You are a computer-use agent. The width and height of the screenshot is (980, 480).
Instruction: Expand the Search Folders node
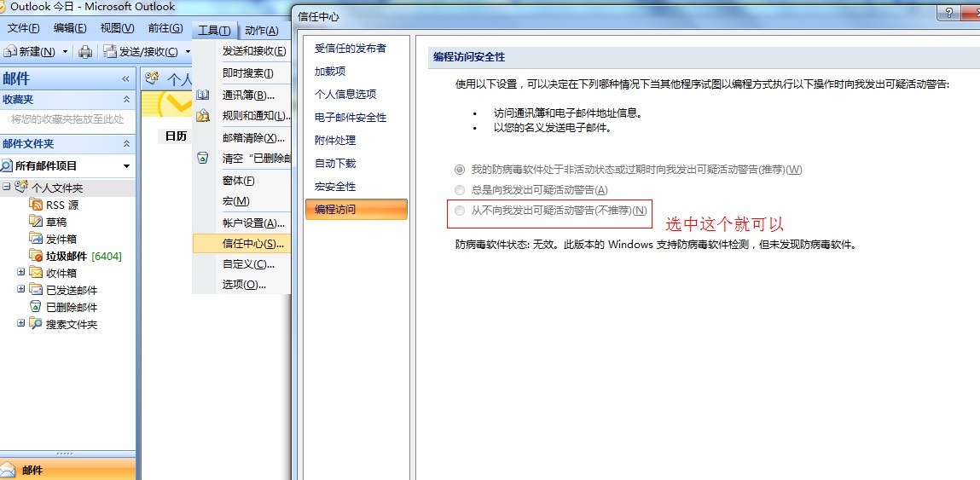click(x=21, y=323)
